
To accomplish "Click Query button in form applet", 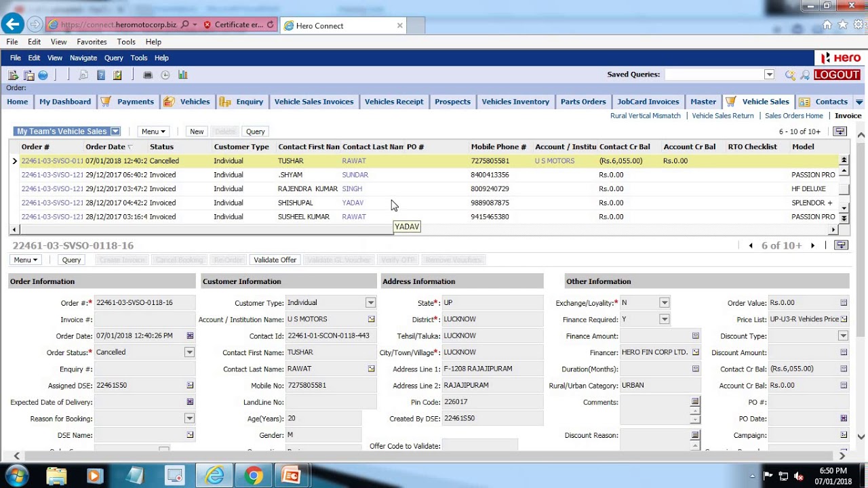I will point(71,260).
